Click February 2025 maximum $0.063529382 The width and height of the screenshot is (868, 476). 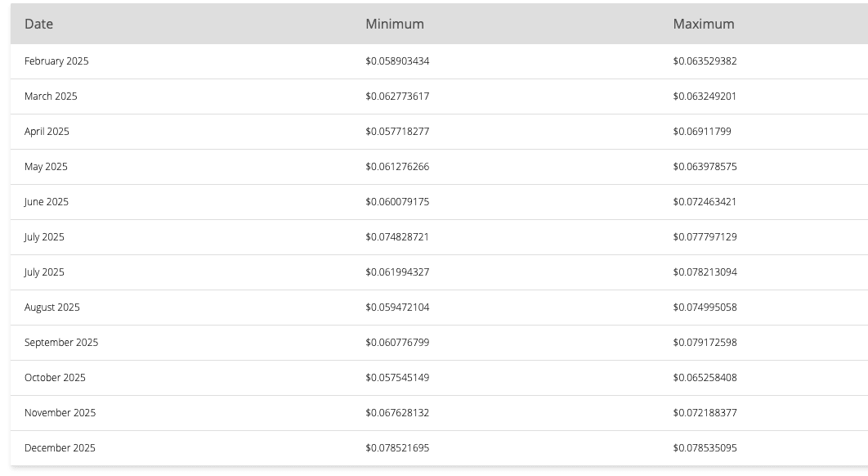(x=705, y=61)
